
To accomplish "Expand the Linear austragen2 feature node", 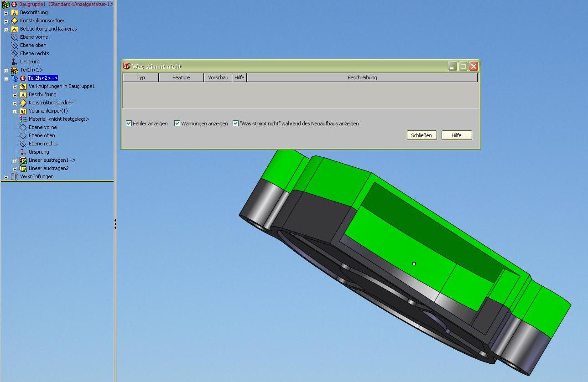I will pos(15,169).
